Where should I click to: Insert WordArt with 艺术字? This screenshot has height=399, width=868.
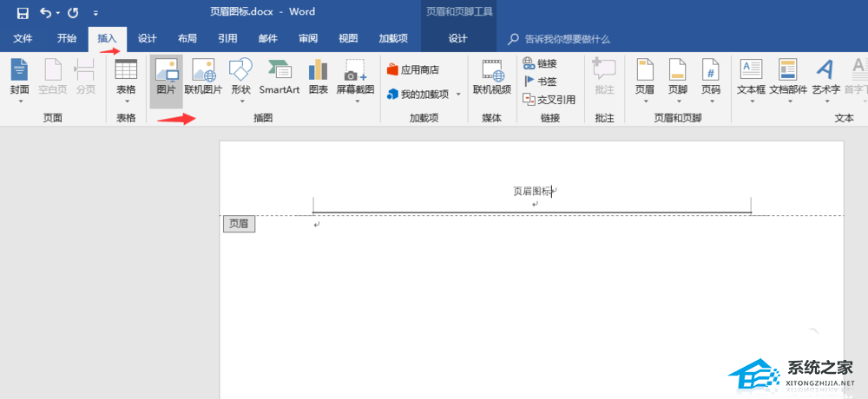(x=826, y=76)
